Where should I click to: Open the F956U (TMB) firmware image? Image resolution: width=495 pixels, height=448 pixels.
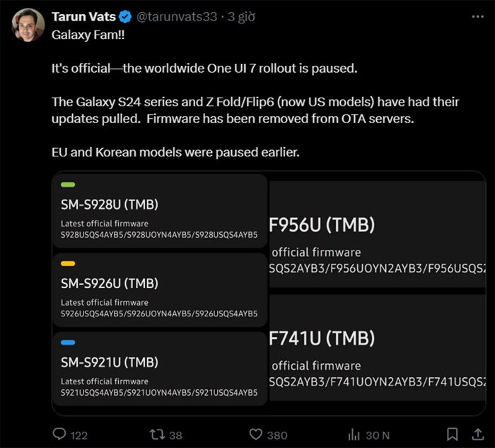coord(377,234)
